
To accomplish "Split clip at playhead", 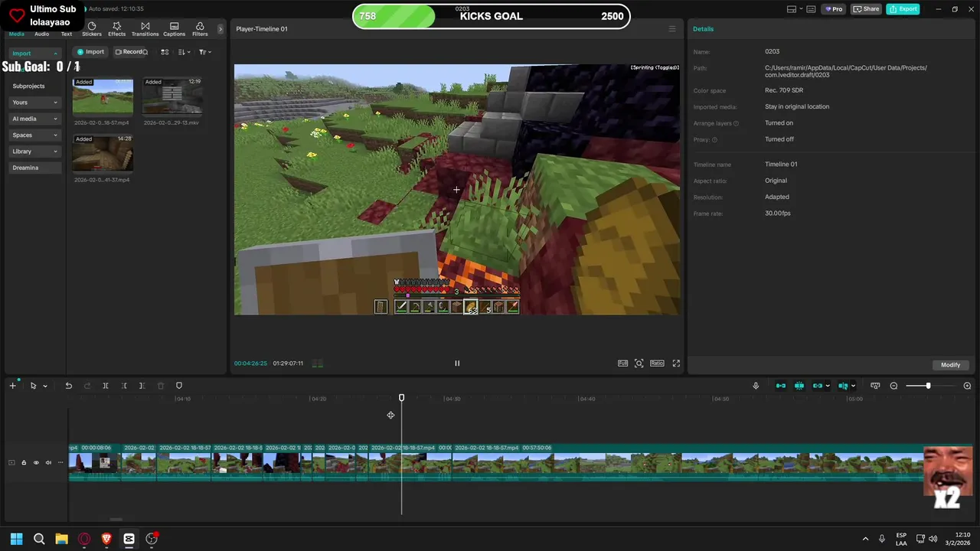I will click(106, 386).
